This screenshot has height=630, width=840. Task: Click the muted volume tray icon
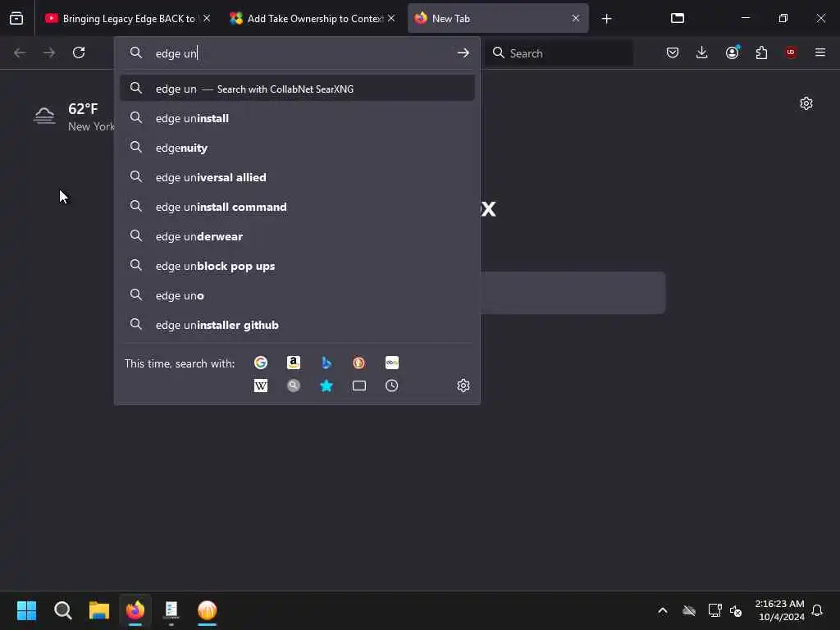pos(737,610)
